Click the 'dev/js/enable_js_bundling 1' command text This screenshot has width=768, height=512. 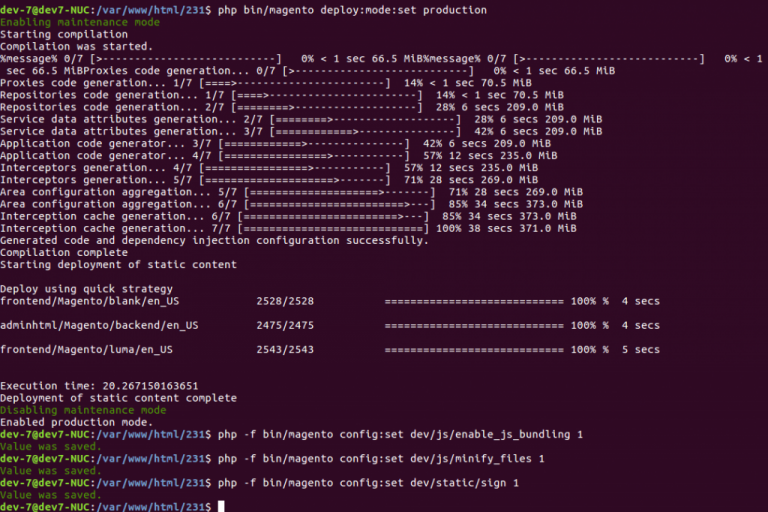point(497,435)
